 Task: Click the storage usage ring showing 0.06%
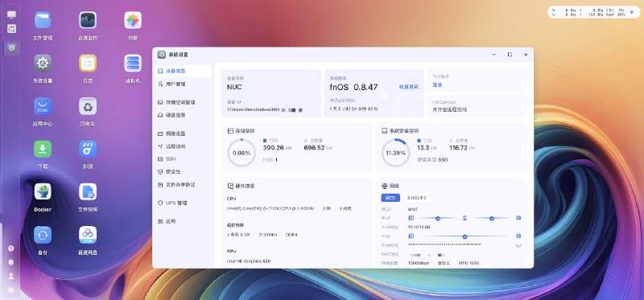pos(242,153)
